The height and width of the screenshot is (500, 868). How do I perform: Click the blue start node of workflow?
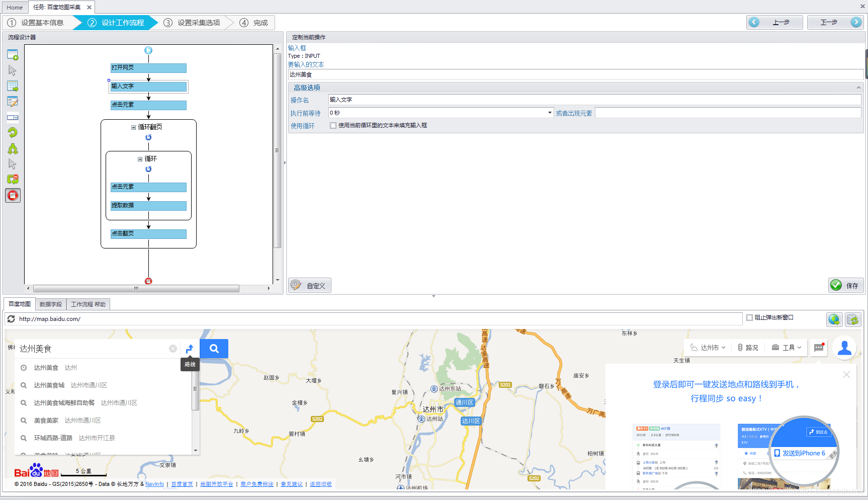click(148, 50)
